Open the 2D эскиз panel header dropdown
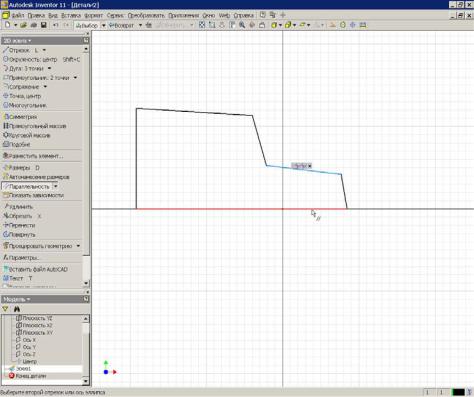This screenshot has width=474, height=397. pos(17,41)
